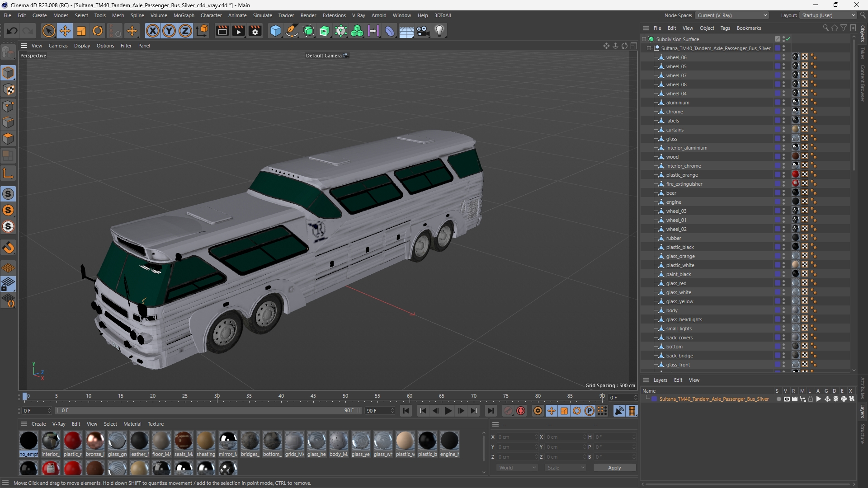Click the Record Active Objects key button
Screen dimensions: 868x488
(x=508, y=411)
